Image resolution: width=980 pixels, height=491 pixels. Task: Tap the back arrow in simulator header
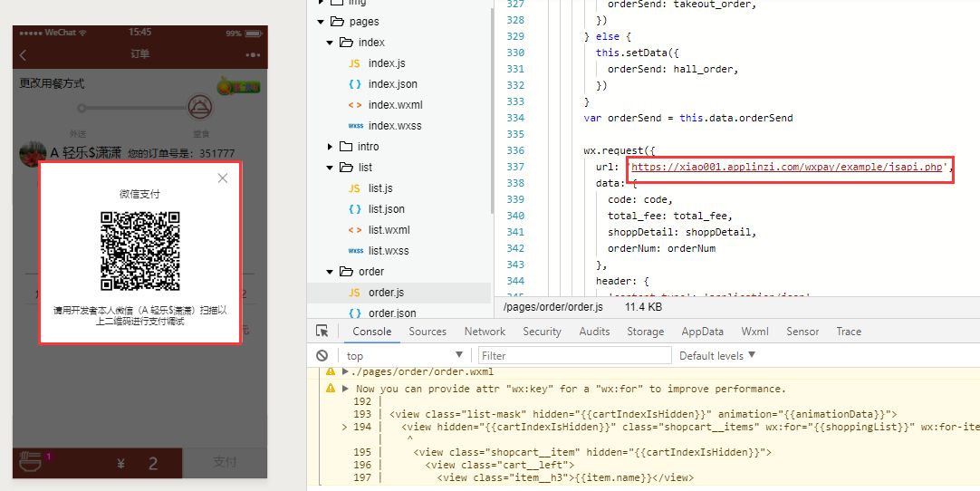[x=24, y=55]
